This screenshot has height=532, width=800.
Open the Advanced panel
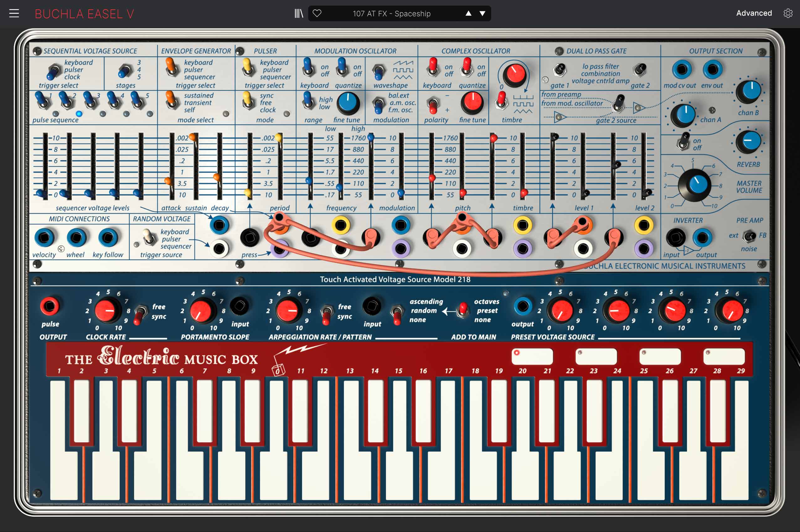point(754,13)
